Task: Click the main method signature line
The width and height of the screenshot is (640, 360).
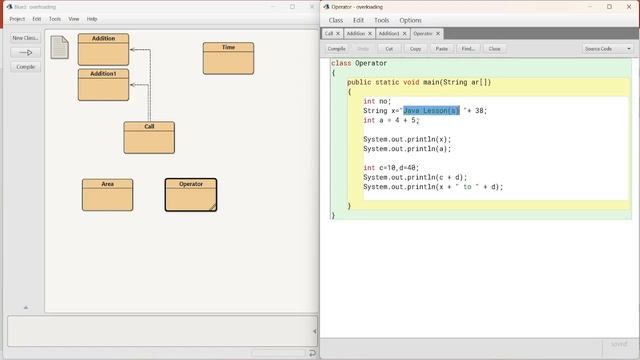Action: (x=419, y=82)
